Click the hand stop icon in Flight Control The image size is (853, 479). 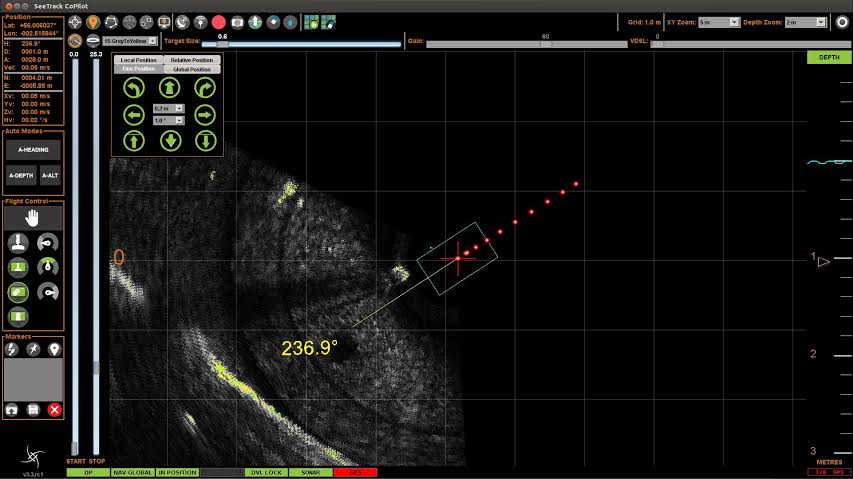point(33,218)
